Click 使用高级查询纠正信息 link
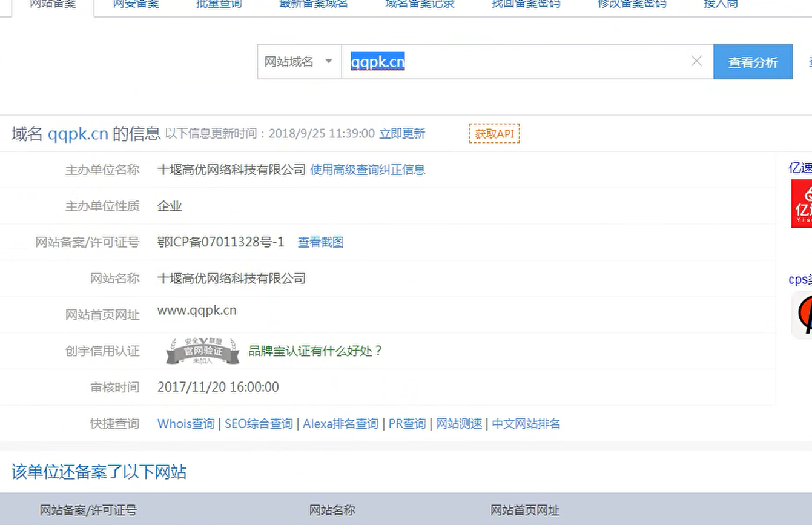The width and height of the screenshot is (812, 525). point(368,170)
